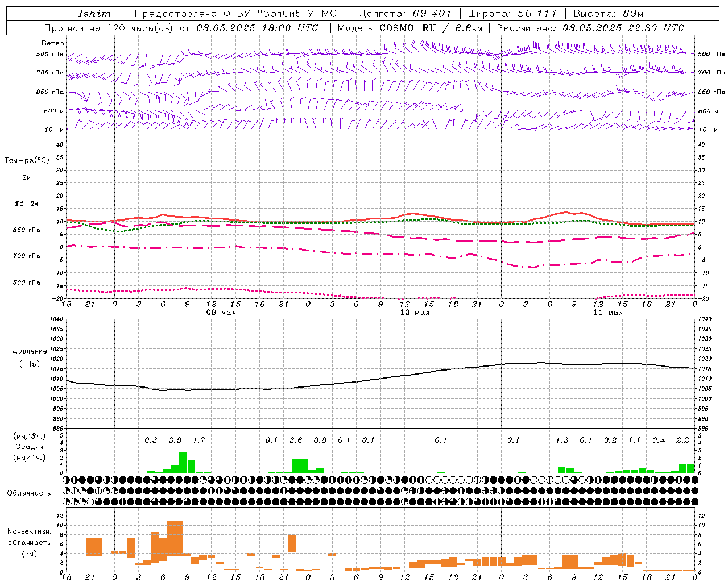Click the computed time "Рассчитано: 08.05.2025 22:39 UTC"
The image size is (728, 582).
coord(590,28)
